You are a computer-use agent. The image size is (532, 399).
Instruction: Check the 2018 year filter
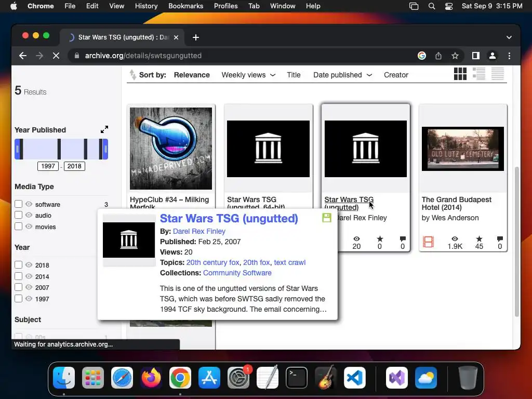(x=18, y=264)
